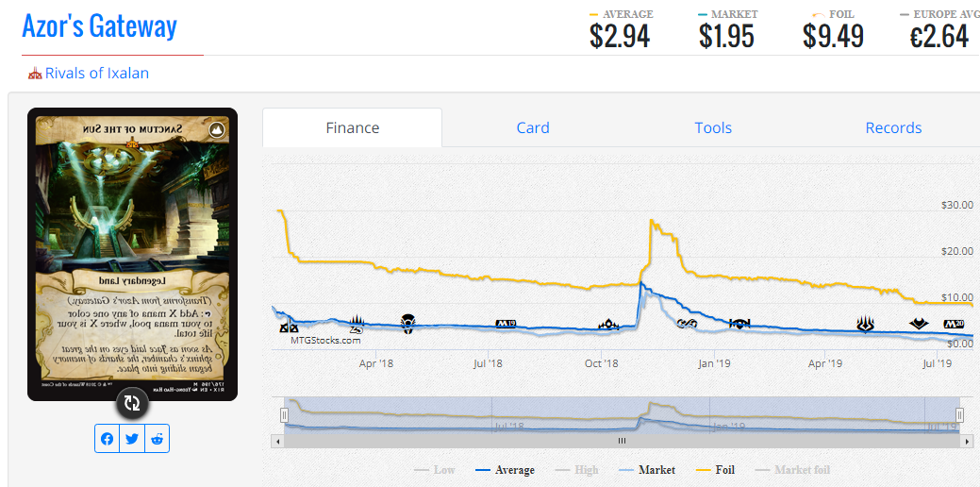Toggle the Market foil series in legend
Screen dimensions: 980x487
[794, 470]
